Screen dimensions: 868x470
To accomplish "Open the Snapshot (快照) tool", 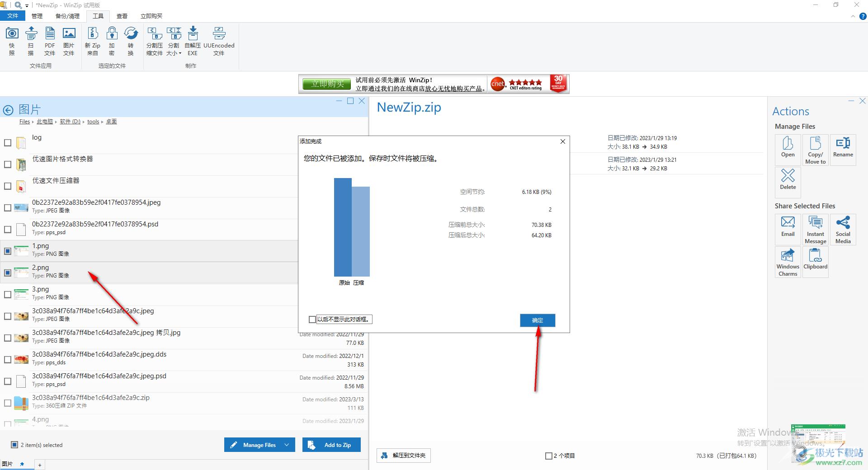I will pyautogui.click(x=12, y=41).
